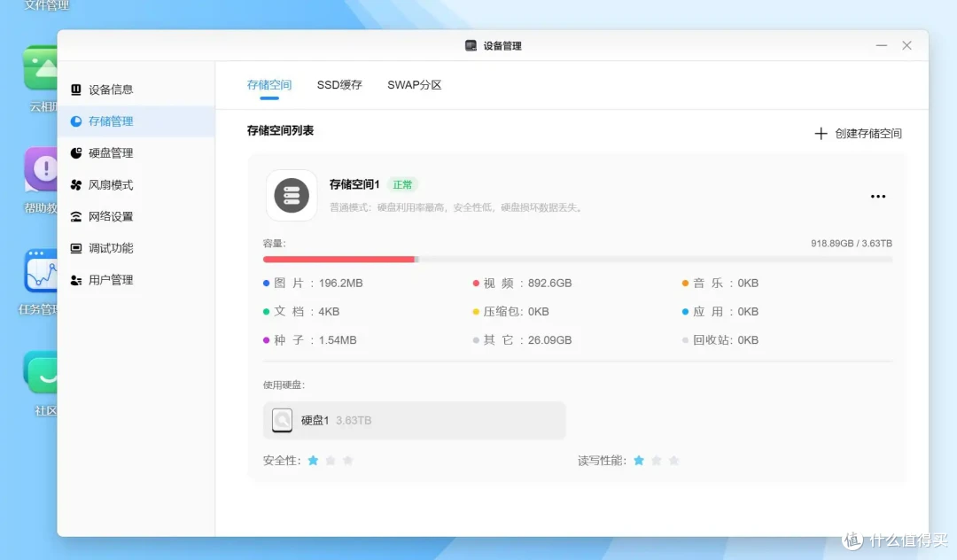
Task: Open 网络设置 in the sidebar
Action: (136, 216)
